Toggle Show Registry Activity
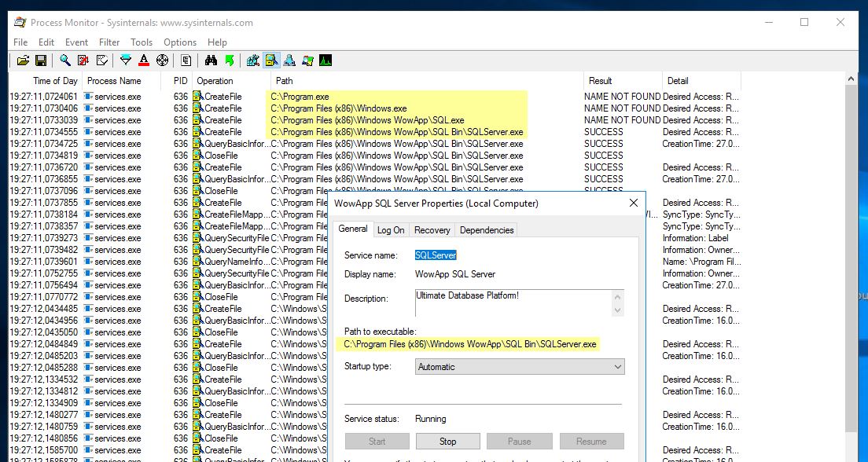 click(x=252, y=60)
